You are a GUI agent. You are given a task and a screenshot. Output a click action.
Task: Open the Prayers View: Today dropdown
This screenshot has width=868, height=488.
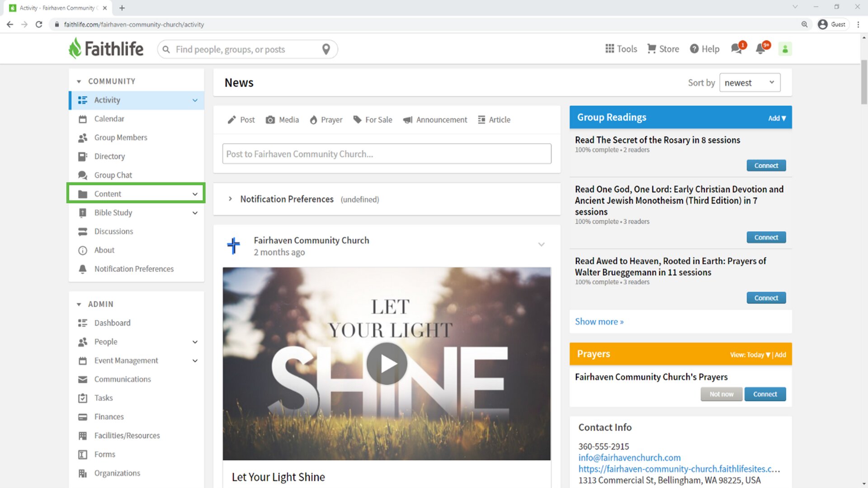(x=750, y=355)
